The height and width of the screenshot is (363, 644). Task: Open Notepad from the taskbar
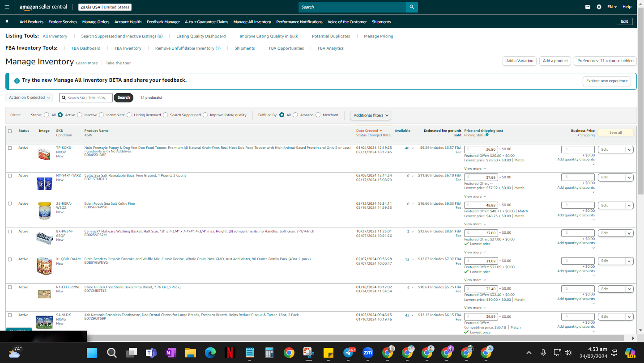point(250,353)
